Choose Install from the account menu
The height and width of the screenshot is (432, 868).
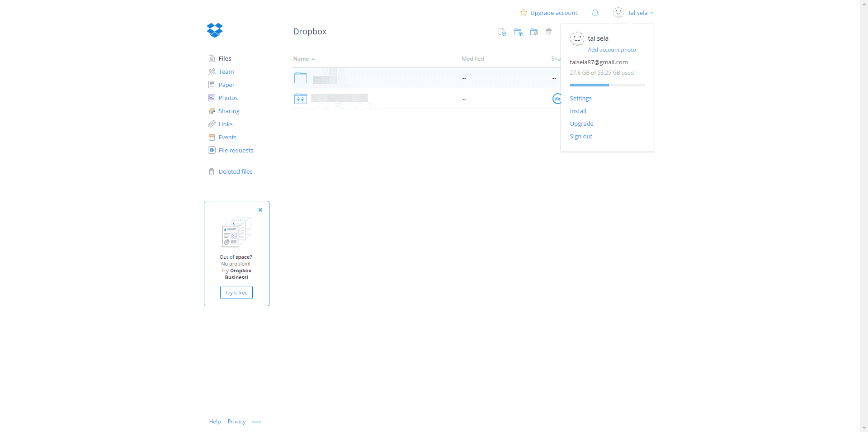[x=578, y=111]
